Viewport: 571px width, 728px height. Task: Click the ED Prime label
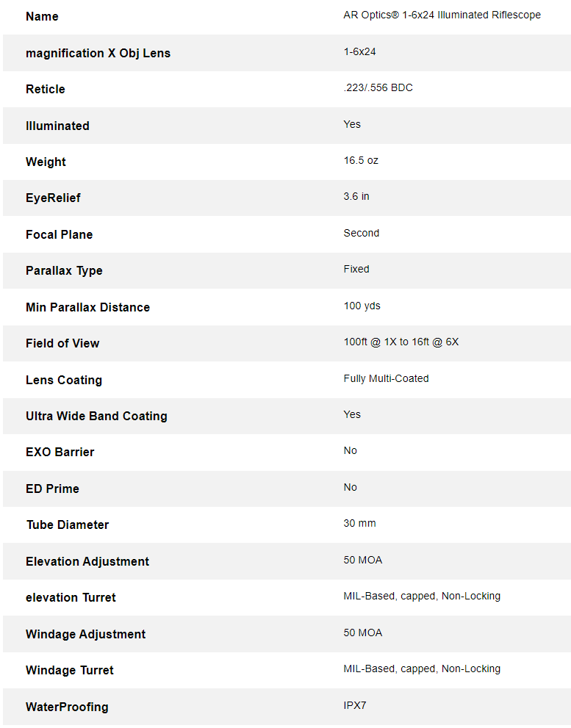[52, 489]
